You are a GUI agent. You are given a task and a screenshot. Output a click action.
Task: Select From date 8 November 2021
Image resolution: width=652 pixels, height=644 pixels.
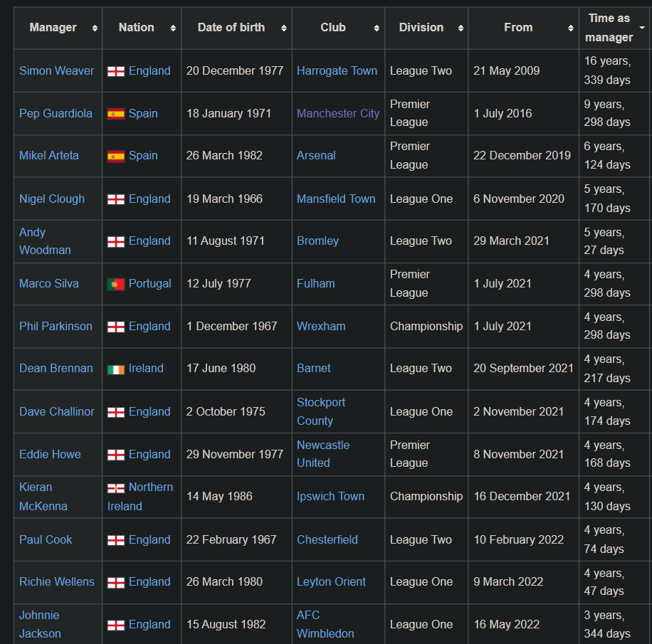pos(518,455)
